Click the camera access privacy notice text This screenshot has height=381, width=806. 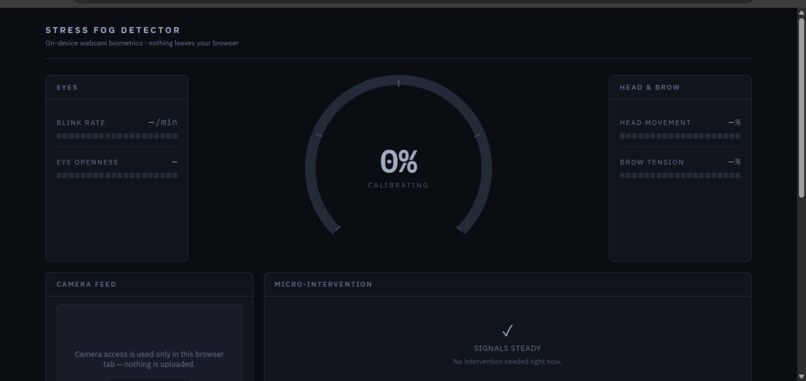click(149, 359)
